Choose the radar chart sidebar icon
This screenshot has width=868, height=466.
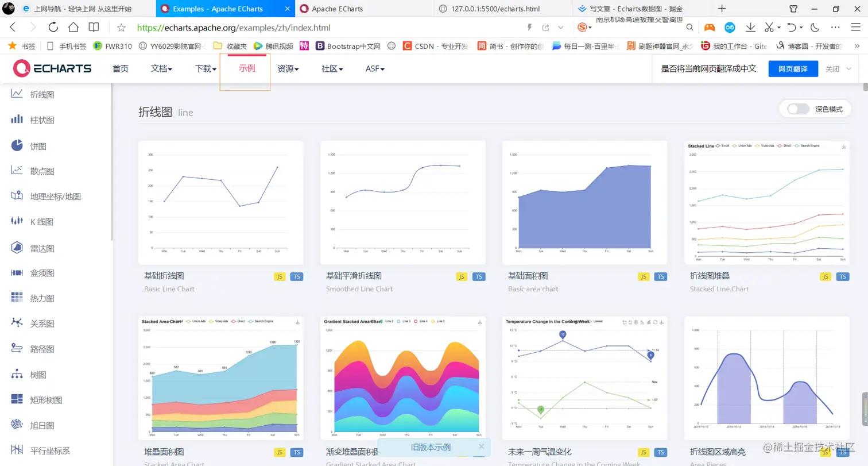[x=17, y=248]
